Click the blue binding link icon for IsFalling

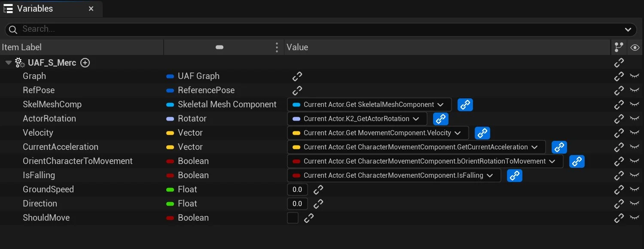click(515, 176)
